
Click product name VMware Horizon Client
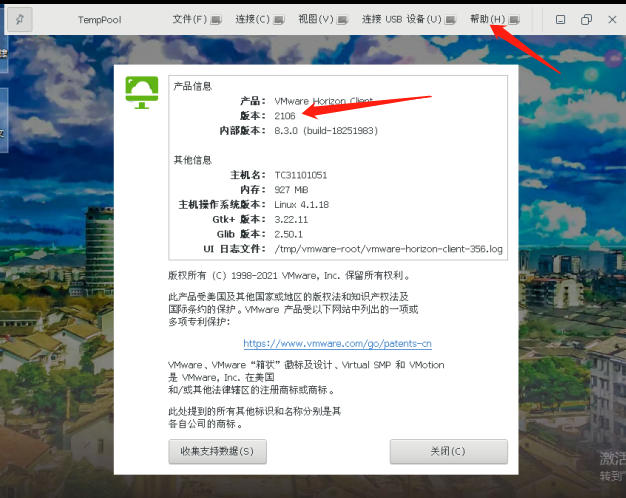[x=324, y=101]
